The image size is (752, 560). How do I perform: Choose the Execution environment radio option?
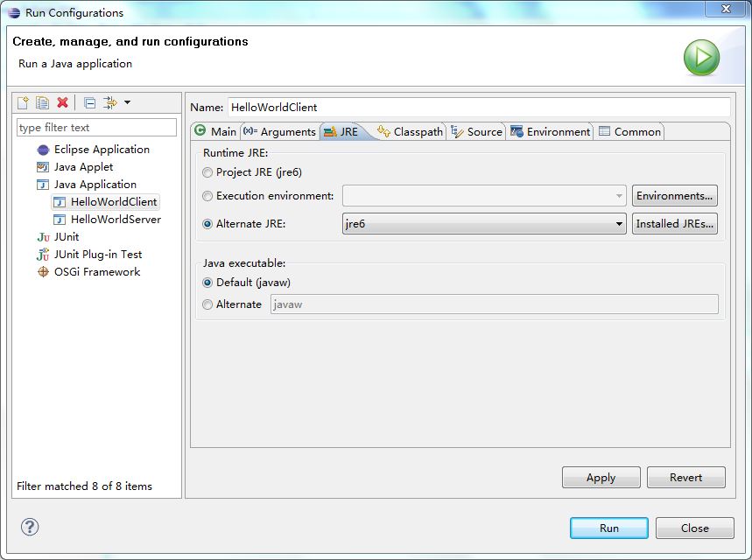(207, 196)
